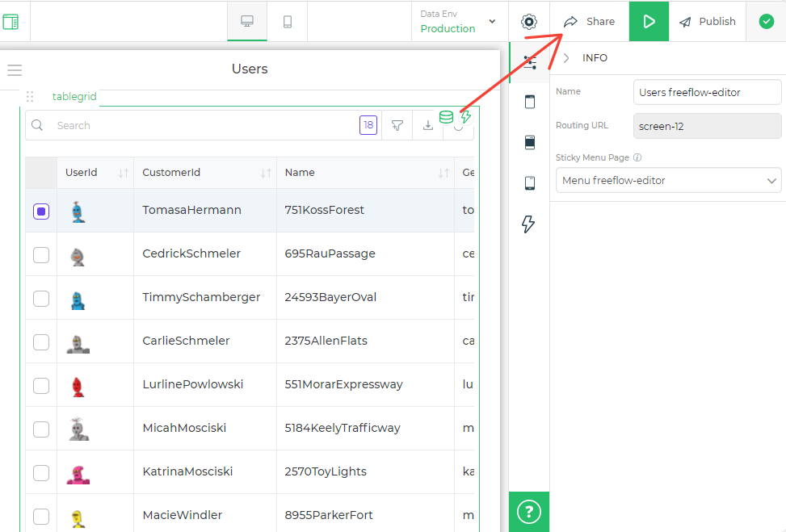Switch to mobile preview mode
Screen dimensions: 786x532
(x=288, y=22)
